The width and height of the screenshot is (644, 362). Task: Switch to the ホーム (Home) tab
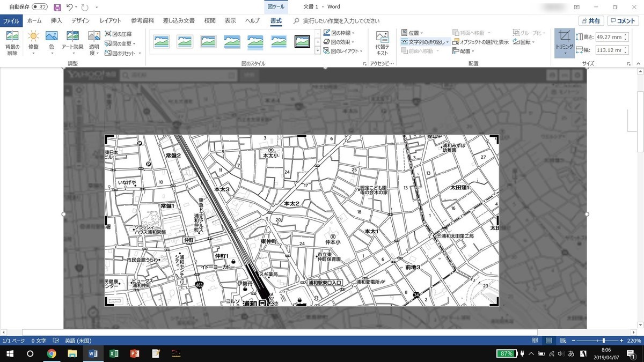(x=34, y=21)
